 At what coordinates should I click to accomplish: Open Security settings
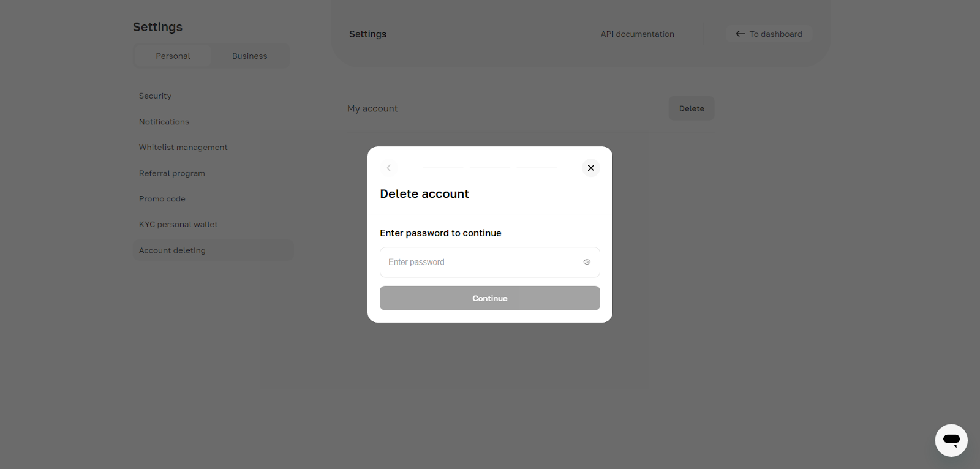[155, 96]
